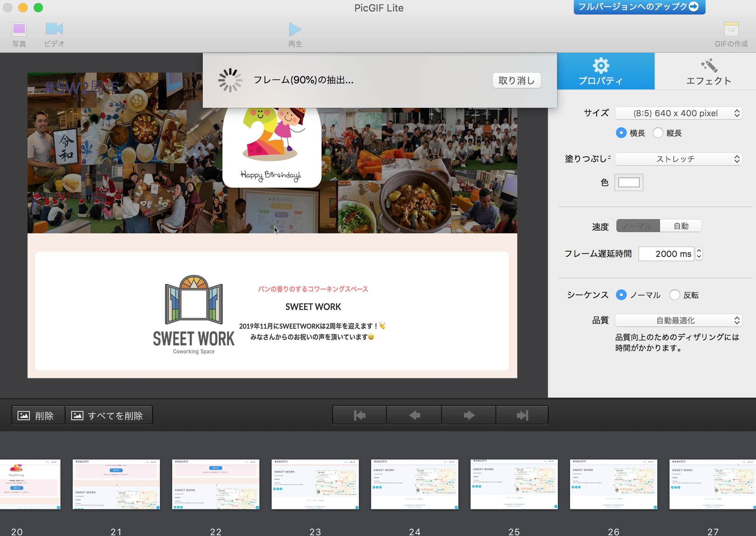The width and height of the screenshot is (756, 536).
Task: Jump to last frame button
Action: click(x=522, y=415)
